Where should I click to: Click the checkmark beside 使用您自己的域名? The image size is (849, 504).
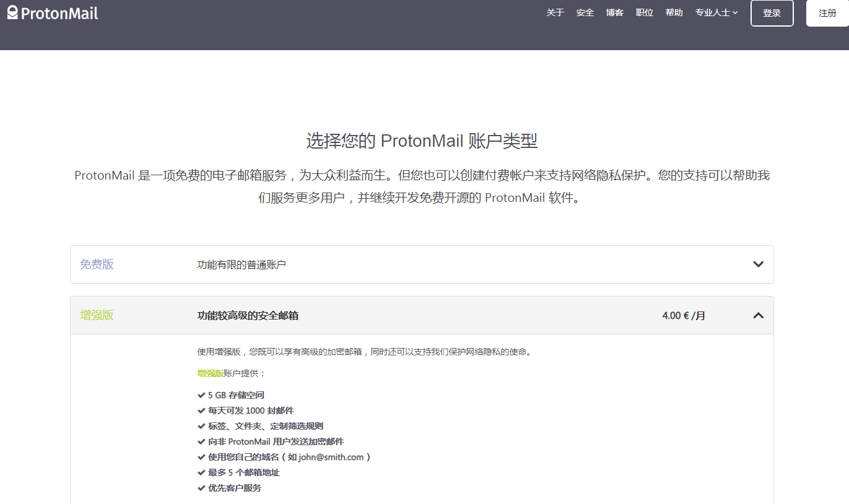pyautogui.click(x=201, y=457)
